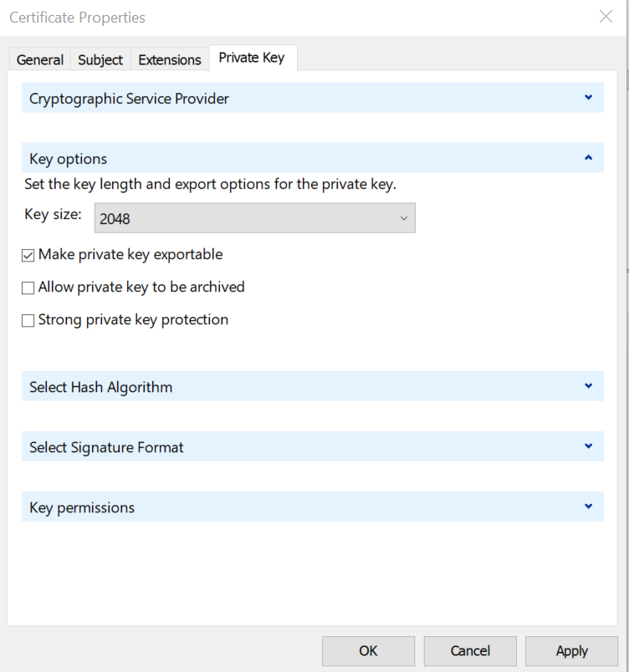
Task: Enable Allow private key to be archived
Action: coord(28,287)
